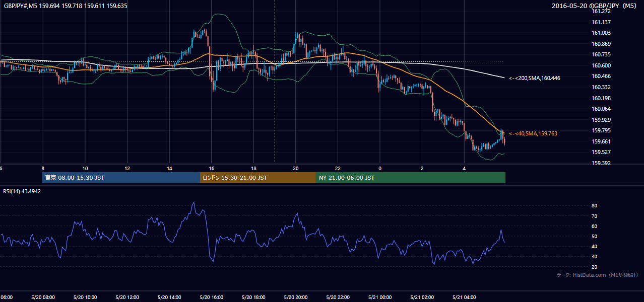Click the 5/21 04:00 bottom time label

[x=464, y=297]
